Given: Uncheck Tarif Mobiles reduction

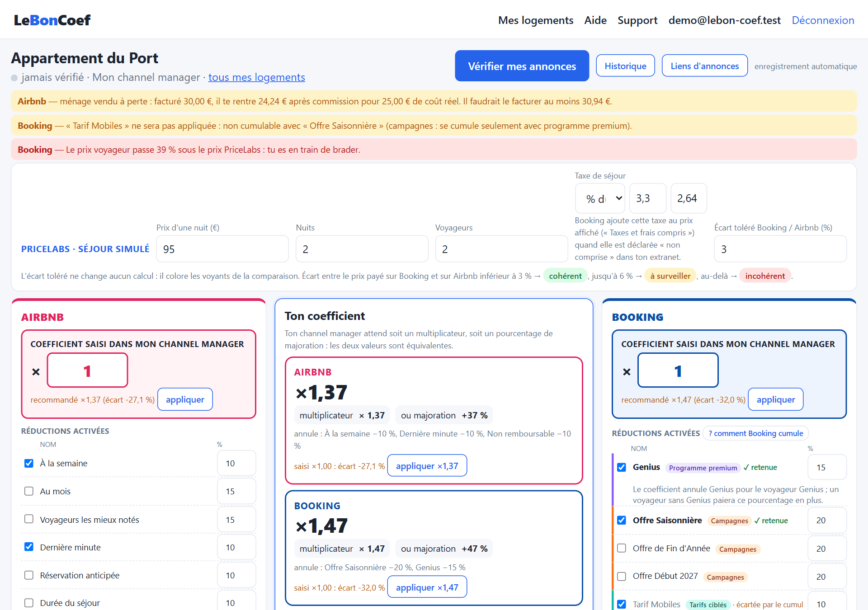Looking at the screenshot, I should (622, 605).
